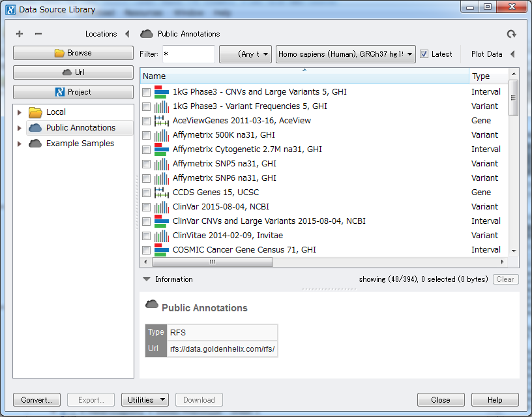Click the Url button
Screen dimensions: 532x417
pyautogui.click(x=73, y=72)
